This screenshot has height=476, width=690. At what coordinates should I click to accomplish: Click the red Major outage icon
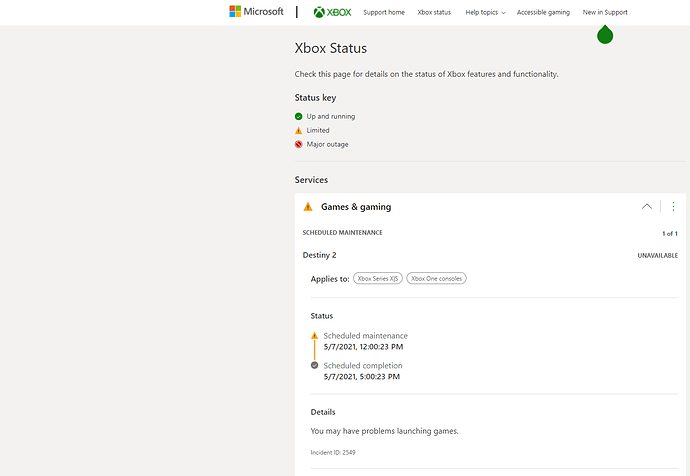[299, 144]
